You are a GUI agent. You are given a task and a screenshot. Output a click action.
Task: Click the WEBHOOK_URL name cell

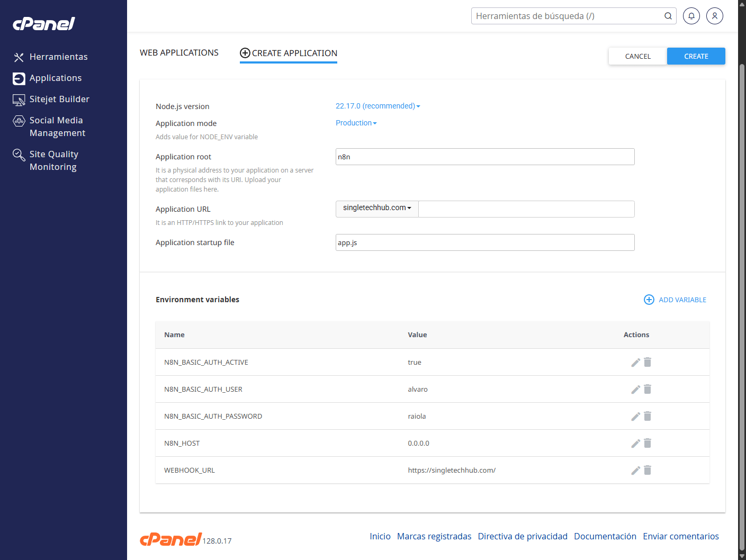(x=190, y=471)
